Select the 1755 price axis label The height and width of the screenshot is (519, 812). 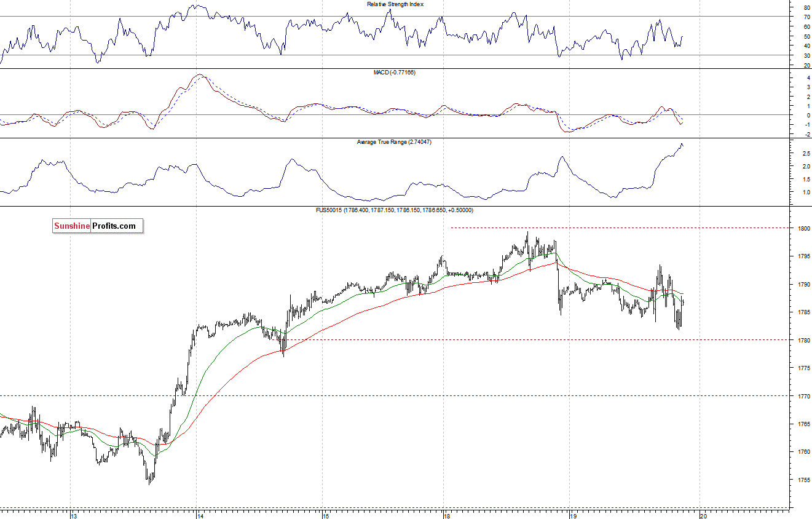tap(803, 480)
